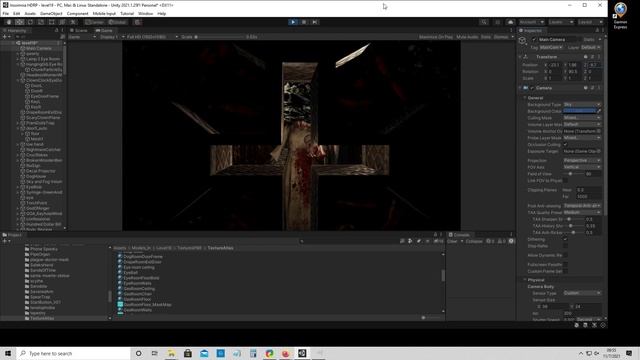The height and width of the screenshot is (360, 640).
Task: Click the Hierarchy add (+) button
Action: pyautogui.click(x=5, y=37)
